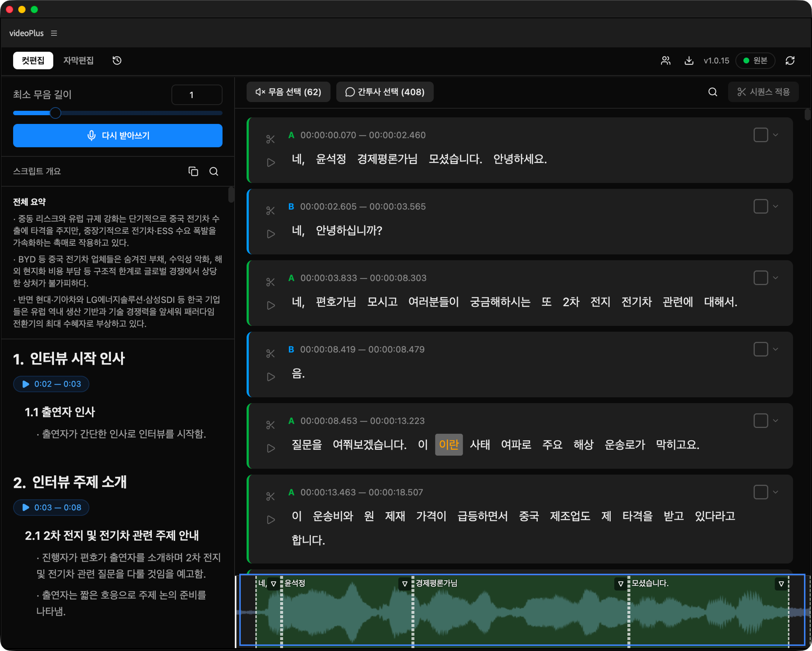812x651 pixels.
Task: Expand chevron for segment 00:00:02.605
Action: (x=776, y=206)
